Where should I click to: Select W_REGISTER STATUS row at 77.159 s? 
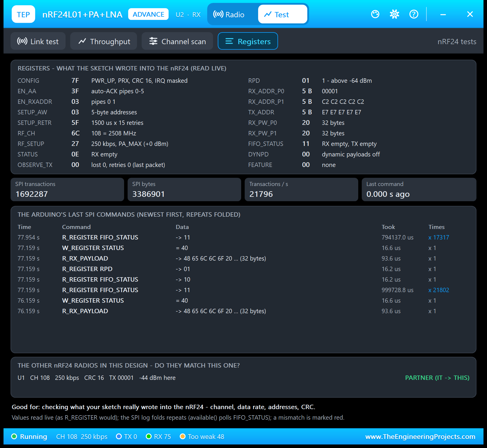(243, 248)
